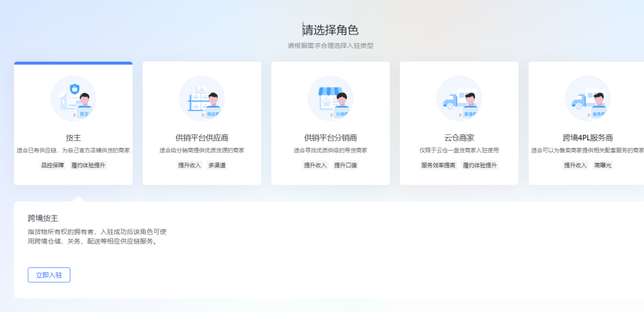644x312 pixels.
Task: Click the 供销平台供应商 warehouse icon
Action: 202,98
